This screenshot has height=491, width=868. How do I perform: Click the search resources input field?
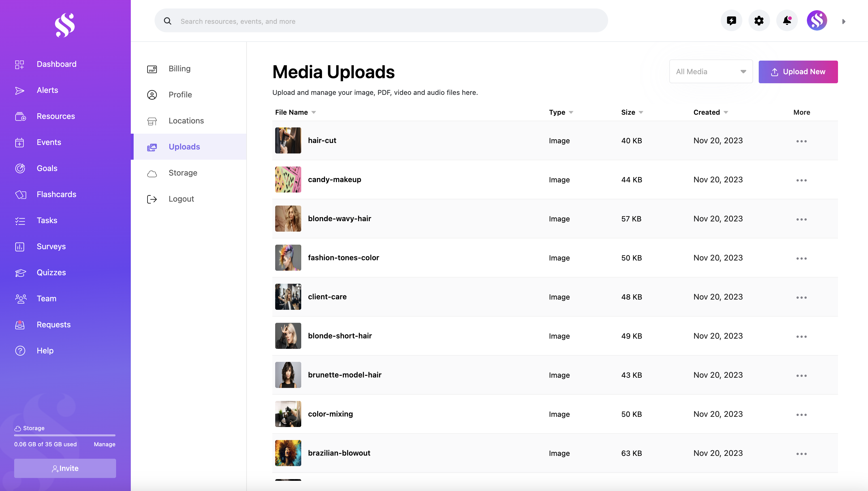(x=381, y=21)
